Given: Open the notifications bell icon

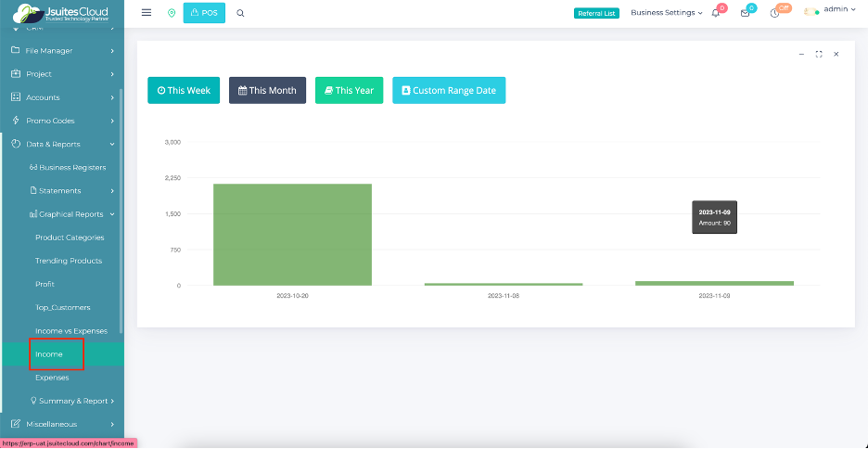Looking at the screenshot, I should coord(716,13).
